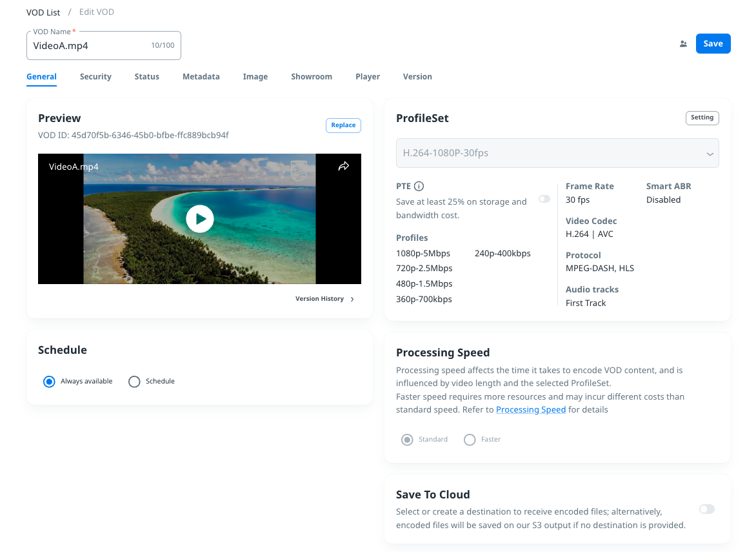Click the share arrow on video preview
The image size is (756, 552).
point(344,167)
